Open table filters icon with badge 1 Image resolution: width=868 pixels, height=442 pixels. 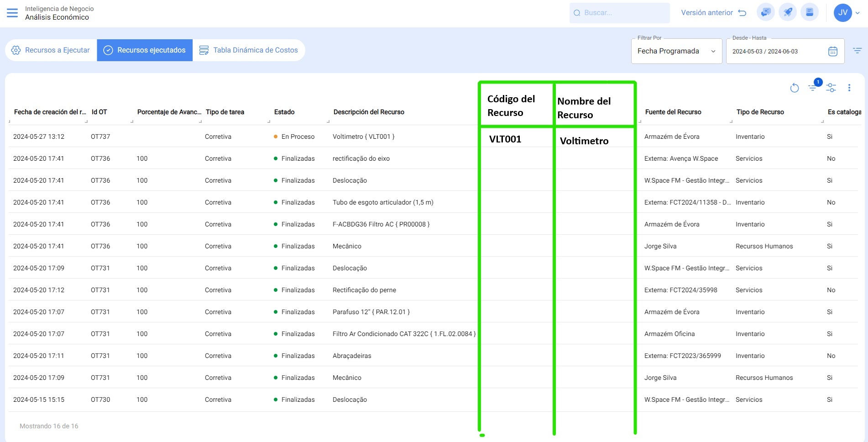pos(813,87)
